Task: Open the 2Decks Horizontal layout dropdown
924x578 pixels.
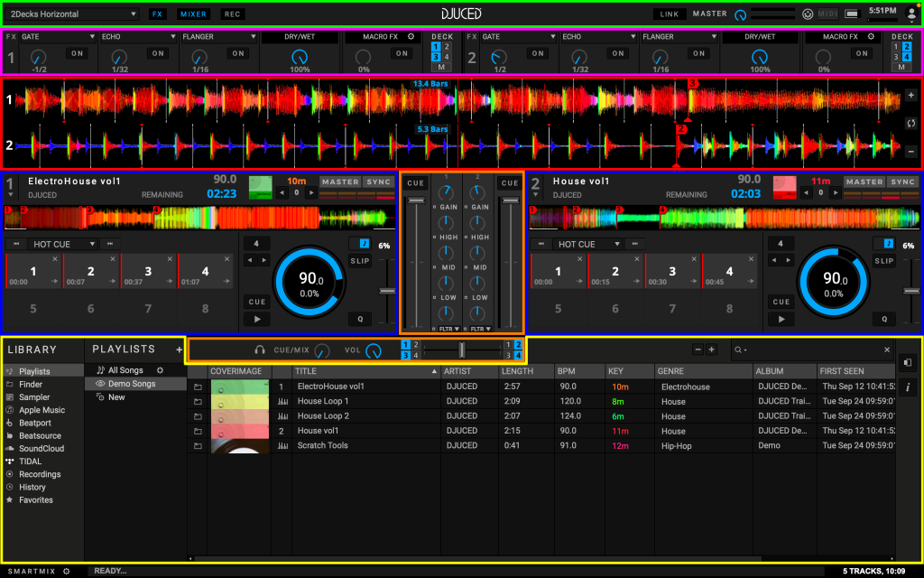Action: coord(73,14)
